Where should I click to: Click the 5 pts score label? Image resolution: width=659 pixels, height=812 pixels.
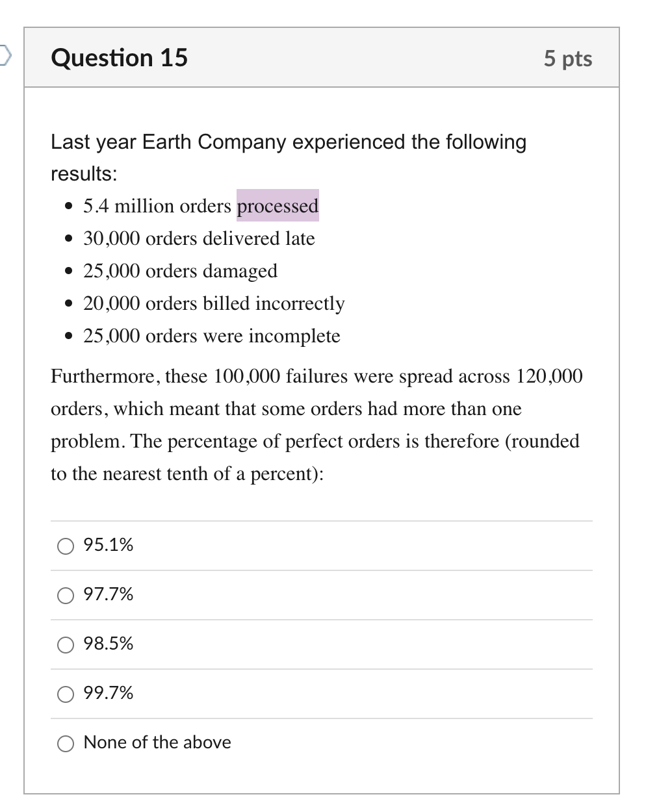click(567, 58)
